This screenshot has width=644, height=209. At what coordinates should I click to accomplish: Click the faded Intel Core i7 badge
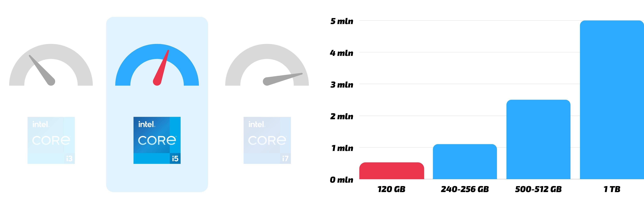coord(267,140)
